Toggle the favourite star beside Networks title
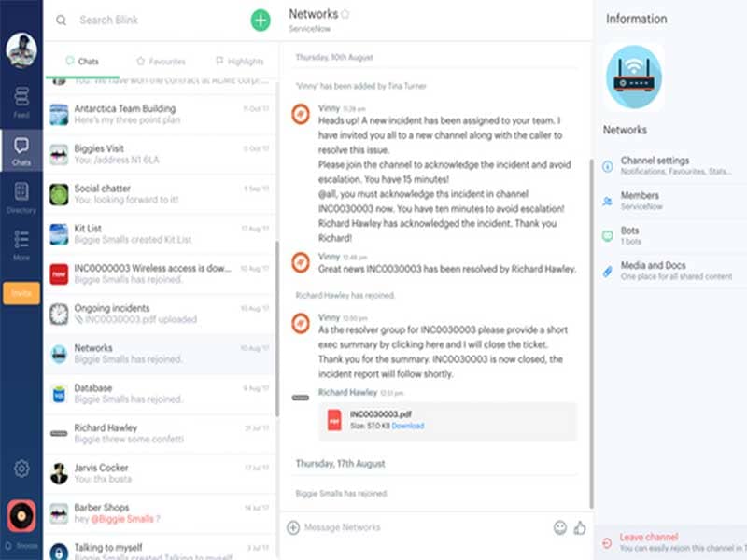The image size is (747, 560). click(345, 14)
